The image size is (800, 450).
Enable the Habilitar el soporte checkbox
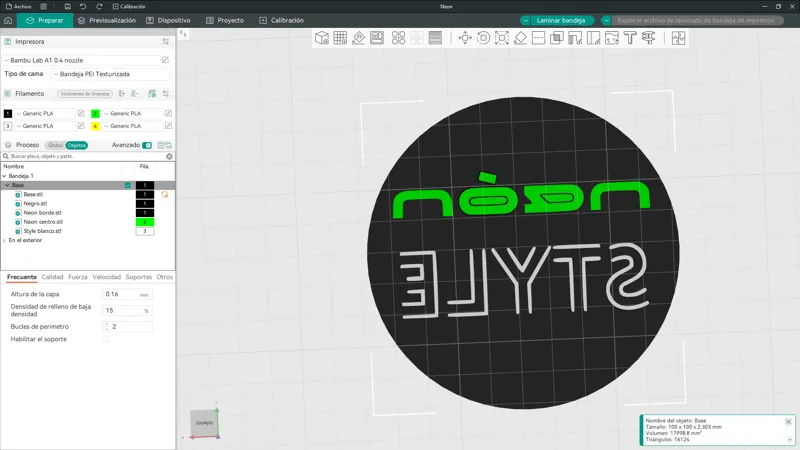tap(106, 339)
